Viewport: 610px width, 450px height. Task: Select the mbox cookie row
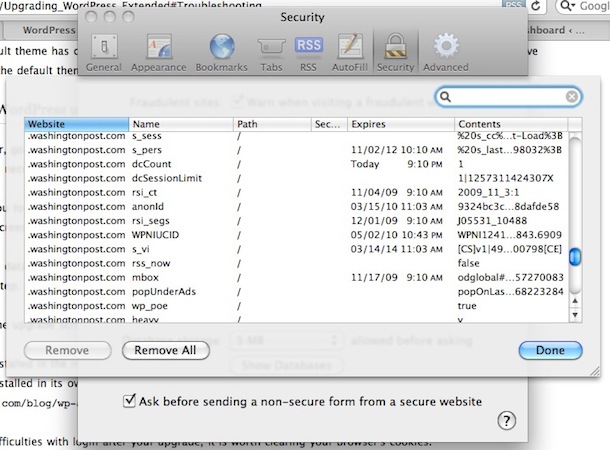click(296, 278)
